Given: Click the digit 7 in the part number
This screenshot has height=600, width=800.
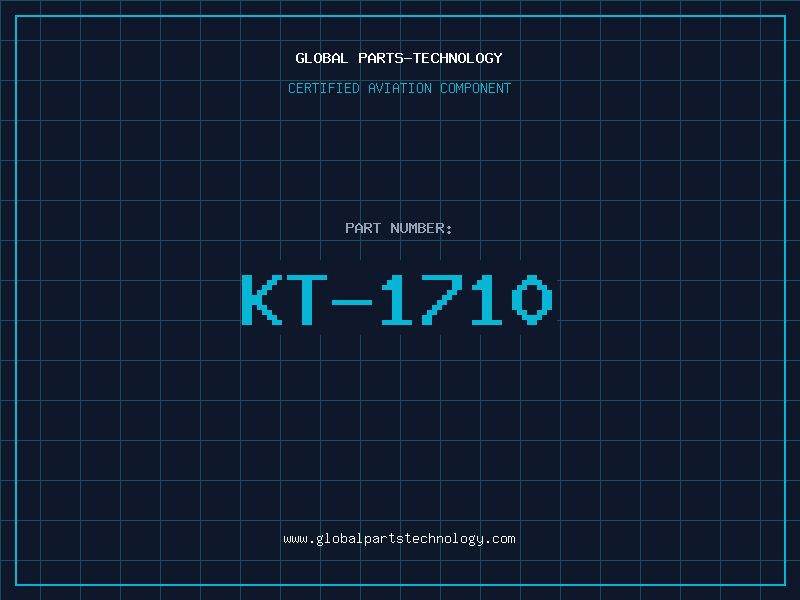Looking at the screenshot, I should pyautogui.click(x=442, y=300).
